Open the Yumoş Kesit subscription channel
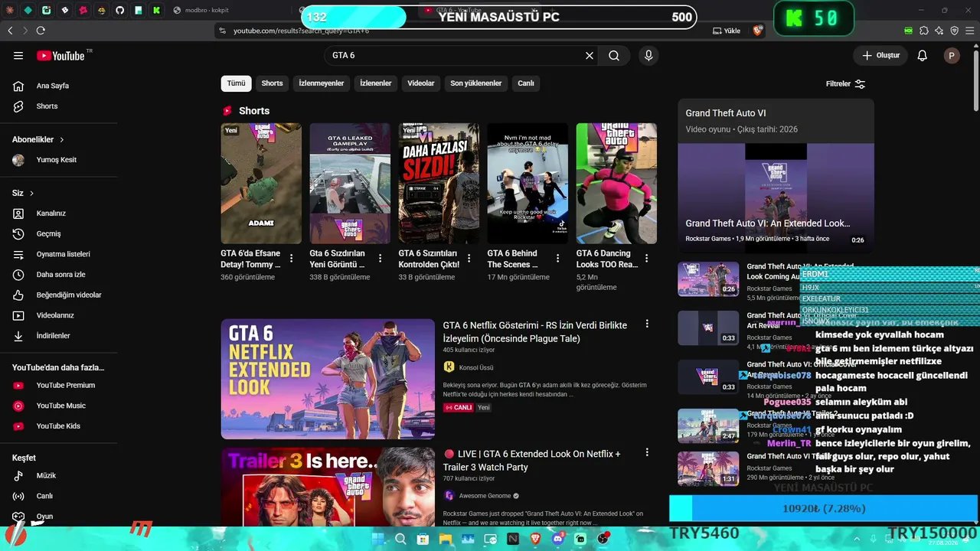Screen dimensions: 980x551 tap(58, 160)
